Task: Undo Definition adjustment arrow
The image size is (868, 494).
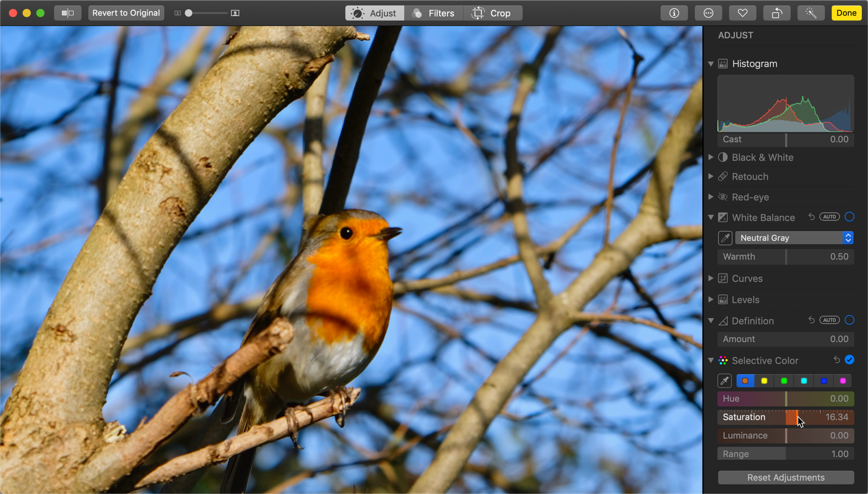Action: [x=812, y=320]
